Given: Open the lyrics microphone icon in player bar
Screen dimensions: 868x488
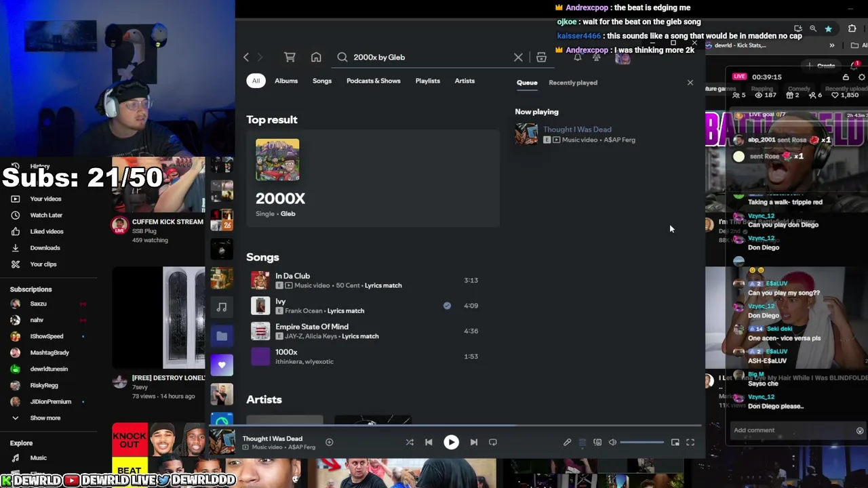Looking at the screenshot, I should pos(567,443).
